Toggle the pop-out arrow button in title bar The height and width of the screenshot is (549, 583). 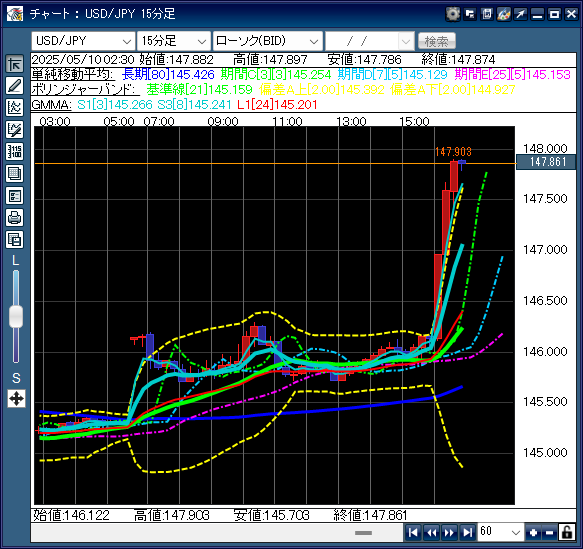tap(520, 14)
